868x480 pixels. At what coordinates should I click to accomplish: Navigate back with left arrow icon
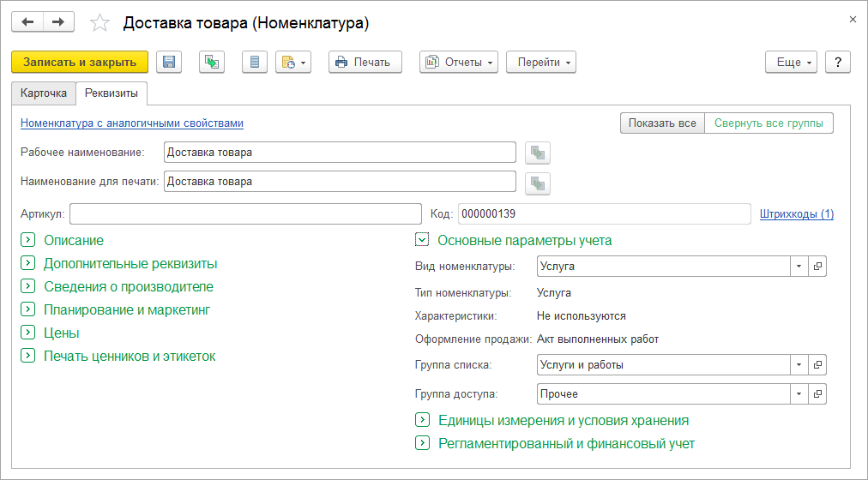[x=27, y=22]
